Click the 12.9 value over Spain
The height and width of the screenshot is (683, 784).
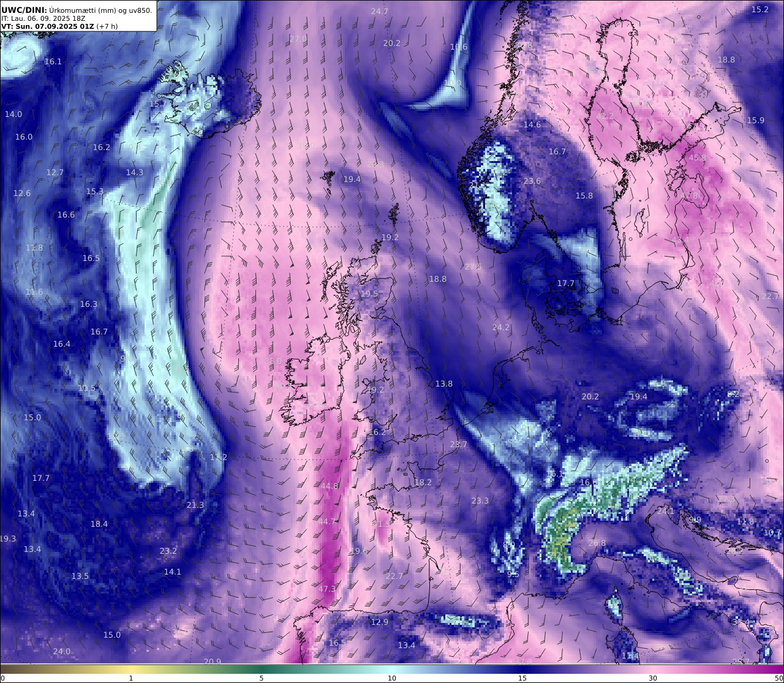380,622
